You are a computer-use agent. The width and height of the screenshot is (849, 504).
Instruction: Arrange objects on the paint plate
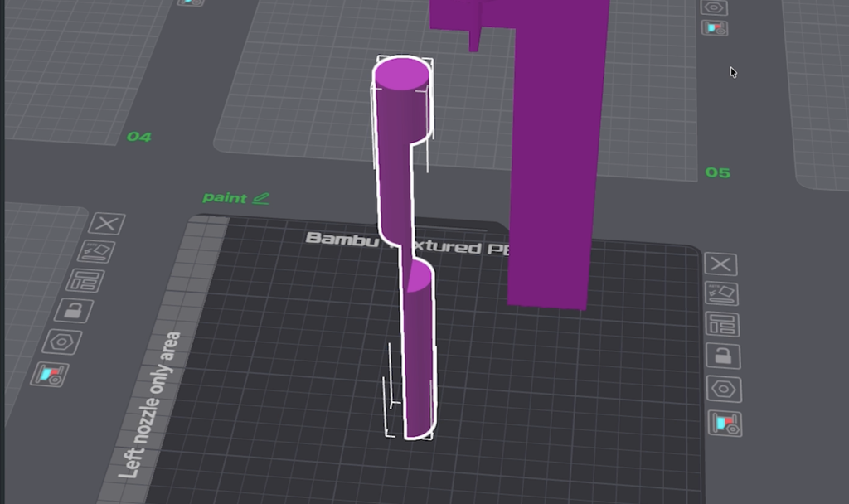[722, 325]
